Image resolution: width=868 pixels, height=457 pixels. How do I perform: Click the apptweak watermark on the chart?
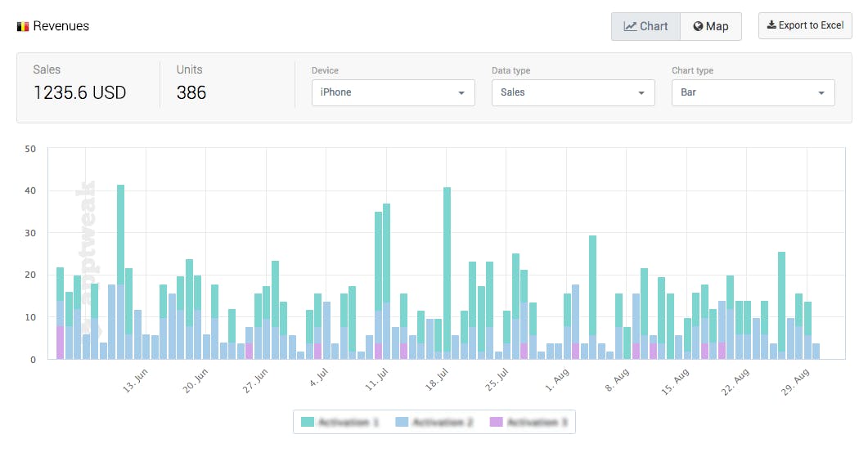[x=88, y=245]
